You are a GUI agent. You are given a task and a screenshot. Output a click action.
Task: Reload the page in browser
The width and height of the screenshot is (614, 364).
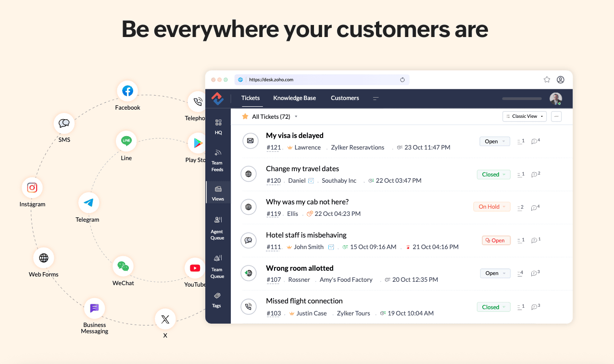402,80
